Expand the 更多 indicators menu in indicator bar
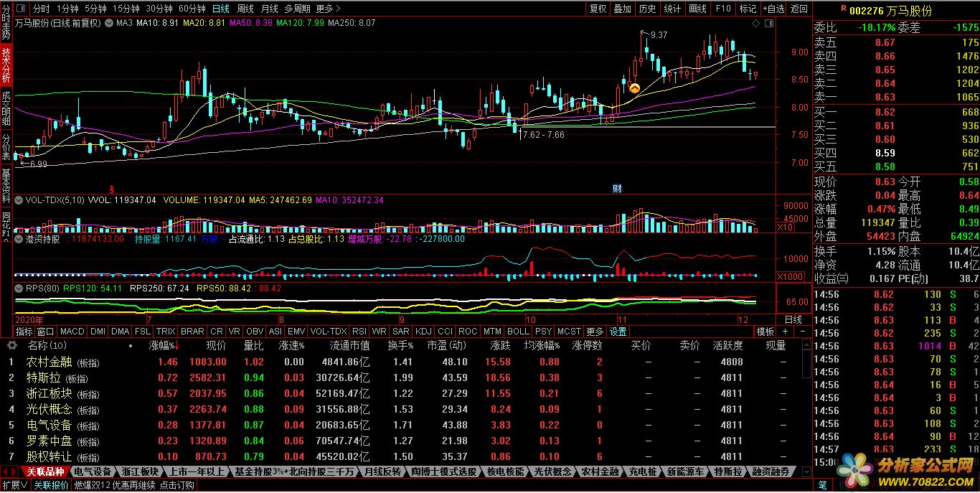This screenshot has height=493, width=980. click(595, 332)
